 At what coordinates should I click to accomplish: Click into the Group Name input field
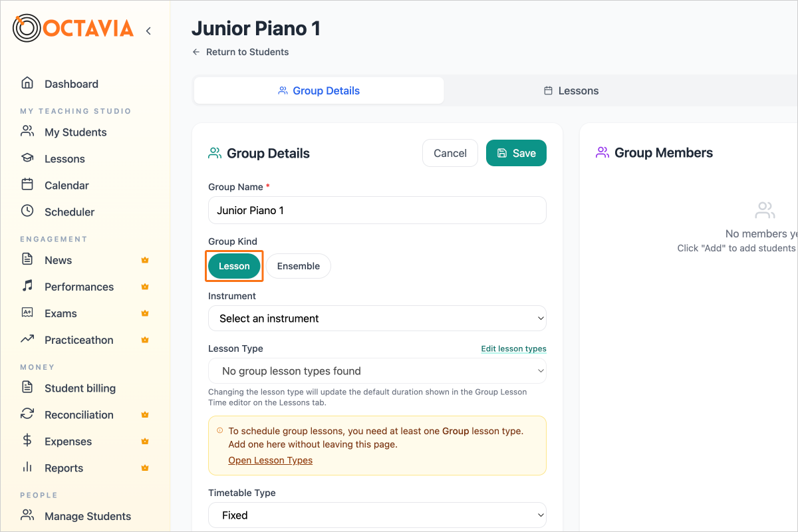[x=377, y=210]
